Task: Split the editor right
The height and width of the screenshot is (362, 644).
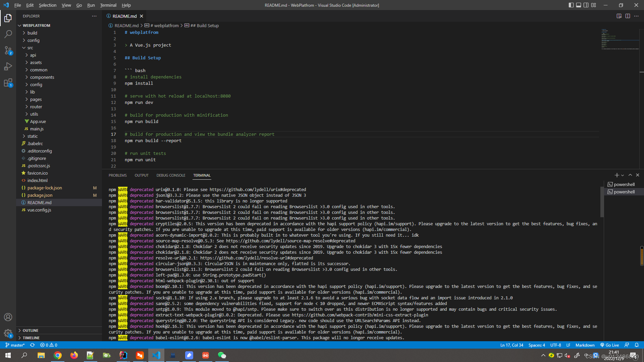Action: [628, 16]
